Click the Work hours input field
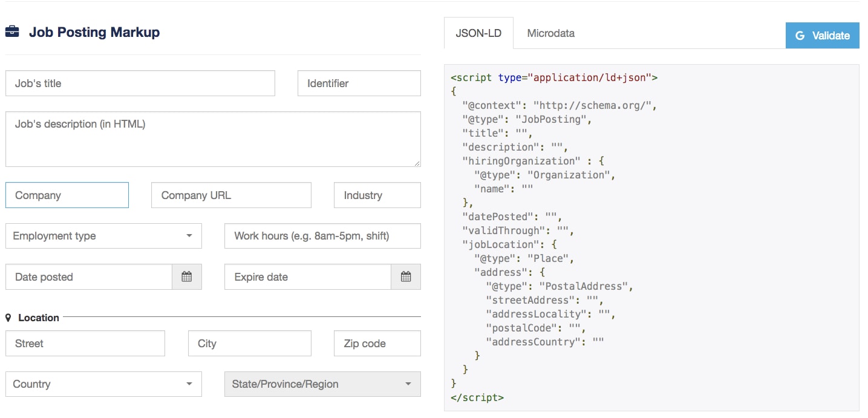The height and width of the screenshot is (418, 868). pos(322,236)
